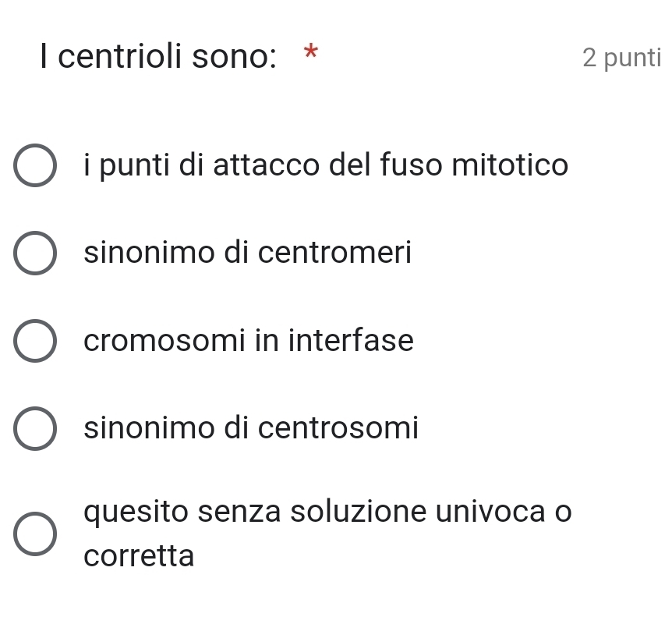Choose the 'sinonimo di centromeri' radio button
The image size is (672, 617).
tap(34, 254)
